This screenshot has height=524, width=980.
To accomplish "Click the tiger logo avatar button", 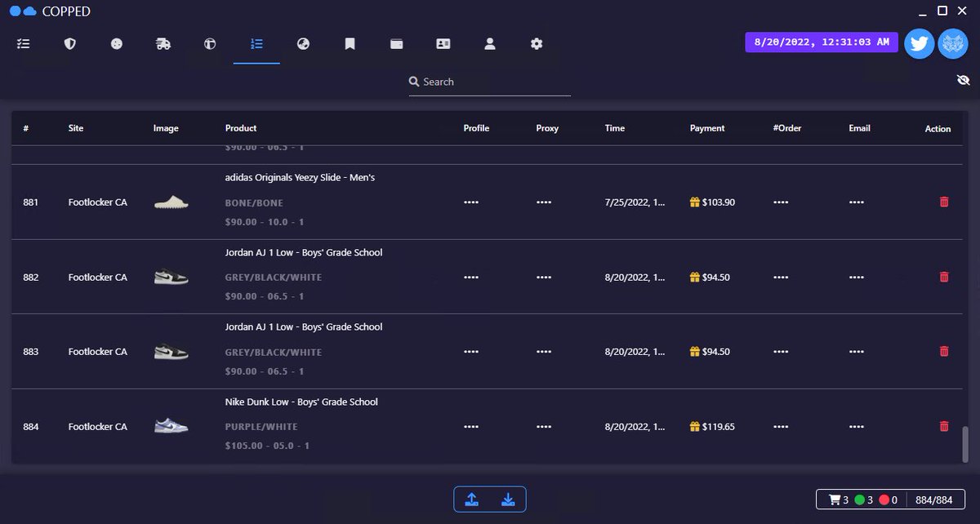I will pos(953,43).
